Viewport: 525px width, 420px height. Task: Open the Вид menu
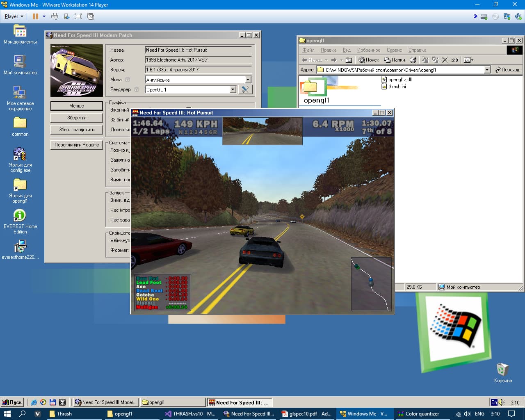pos(347,50)
